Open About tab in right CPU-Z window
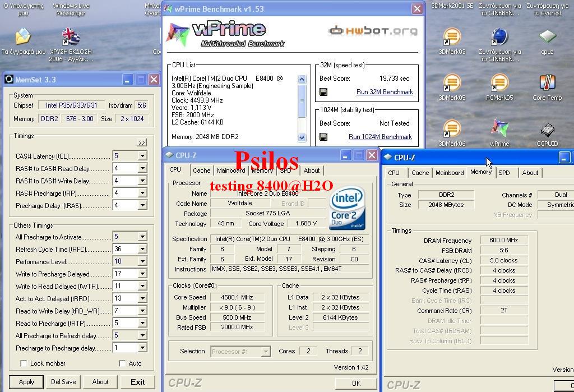Viewport: 574px width, 392px height. tap(530, 173)
